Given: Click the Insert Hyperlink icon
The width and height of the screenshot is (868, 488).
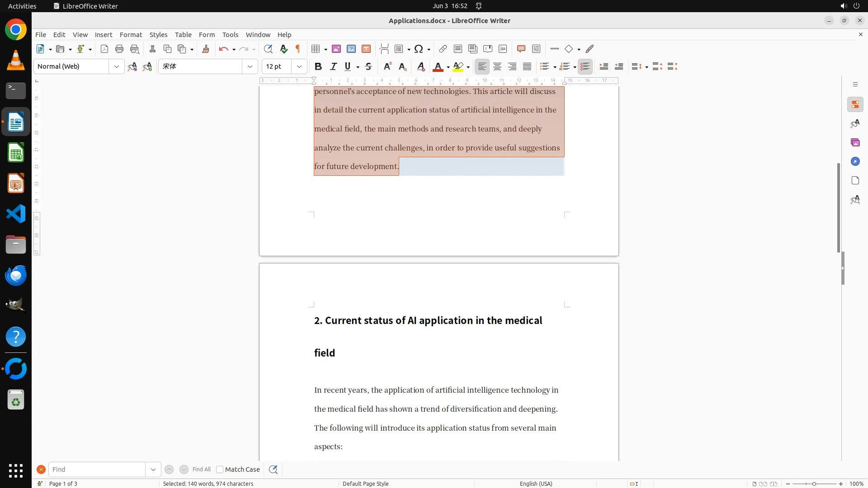Looking at the screenshot, I should pyautogui.click(x=443, y=49).
